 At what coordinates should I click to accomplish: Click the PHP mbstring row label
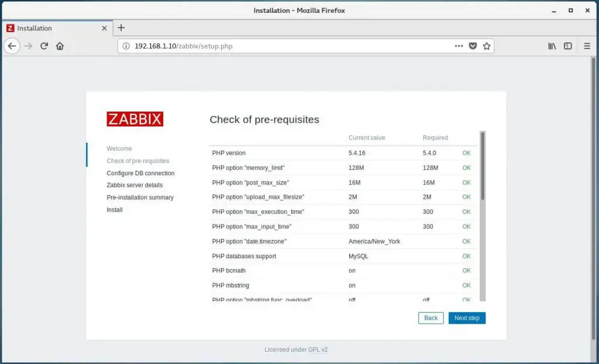coord(230,285)
